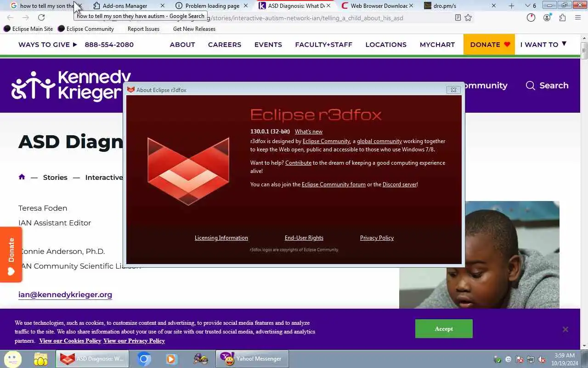Open End-User Rights link
Screen dimensions: 588x368
click(304, 238)
